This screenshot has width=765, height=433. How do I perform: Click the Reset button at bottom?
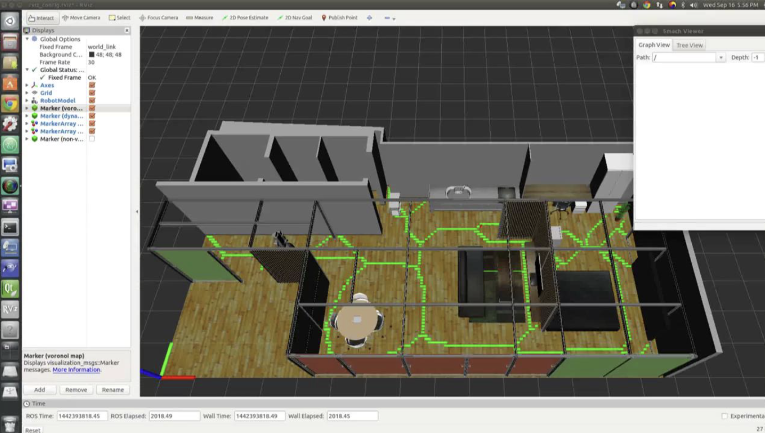click(x=33, y=430)
